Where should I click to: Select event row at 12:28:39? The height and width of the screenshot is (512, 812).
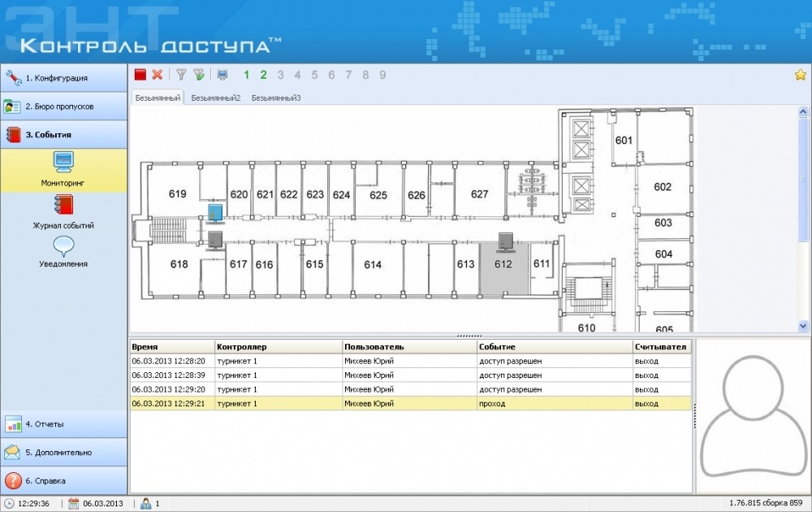tap(411, 375)
